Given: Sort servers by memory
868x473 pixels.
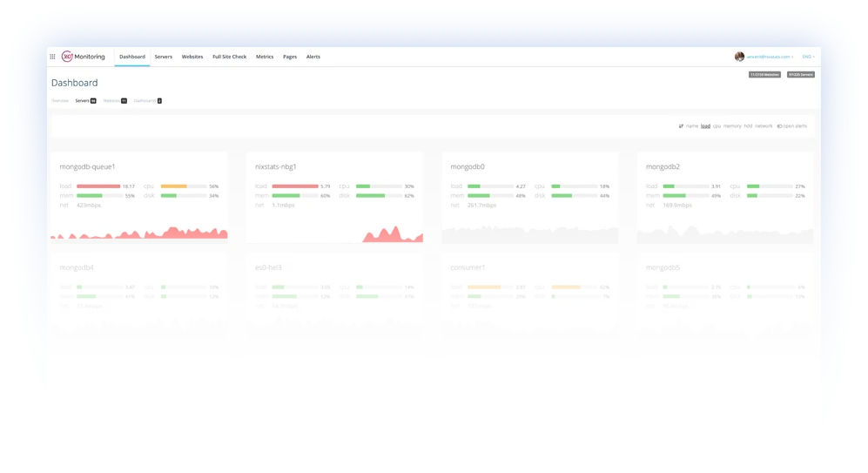Looking at the screenshot, I should point(732,126).
